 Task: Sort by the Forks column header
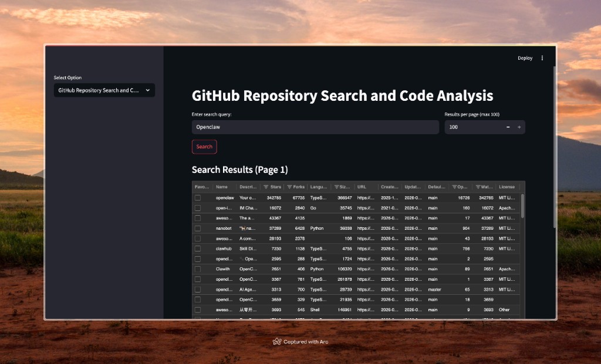point(299,187)
